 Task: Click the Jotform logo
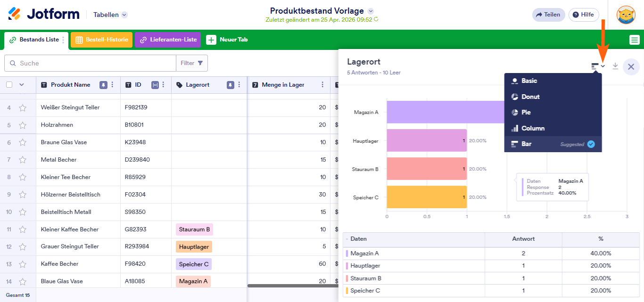(x=44, y=14)
